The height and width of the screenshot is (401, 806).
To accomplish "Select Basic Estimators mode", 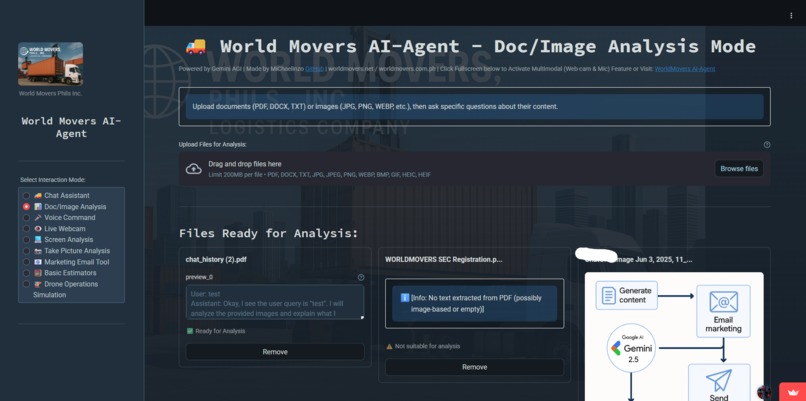I will (60, 273).
